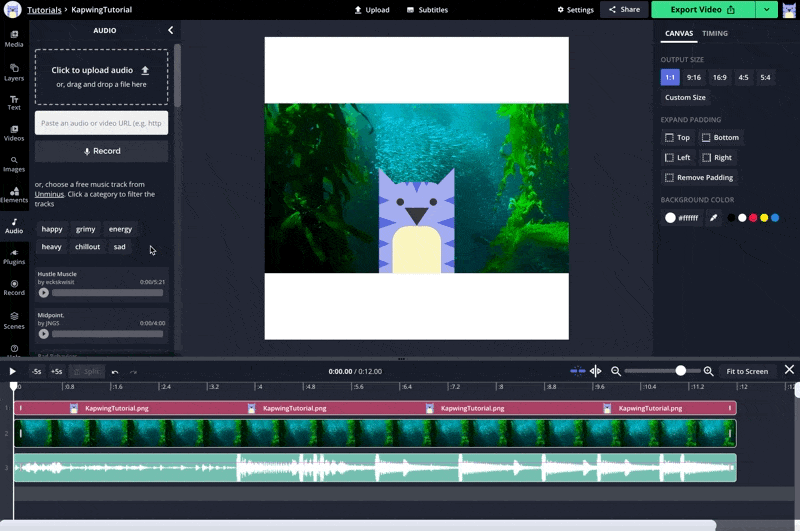This screenshot has width=800, height=531.
Task: Select the red background color swatch
Action: point(753,217)
